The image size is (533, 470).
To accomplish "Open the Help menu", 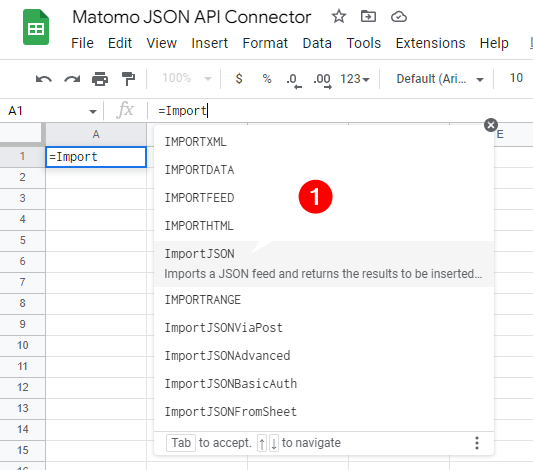I will click(494, 43).
